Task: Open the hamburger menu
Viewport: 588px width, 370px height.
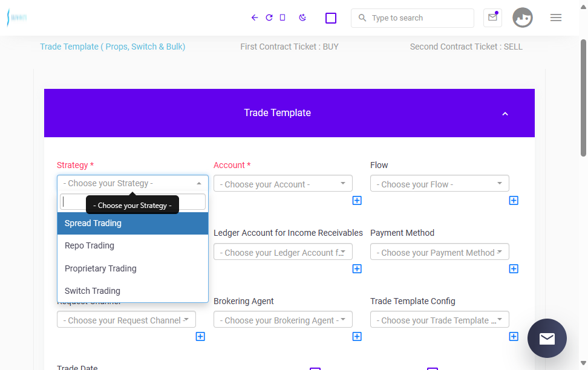Action: pyautogui.click(x=556, y=18)
